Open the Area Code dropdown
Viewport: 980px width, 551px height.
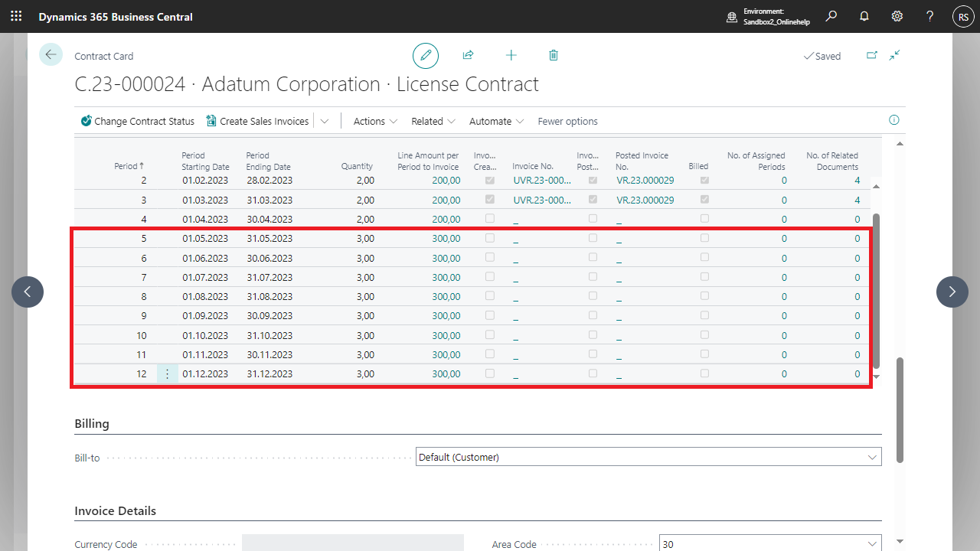(872, 544)
